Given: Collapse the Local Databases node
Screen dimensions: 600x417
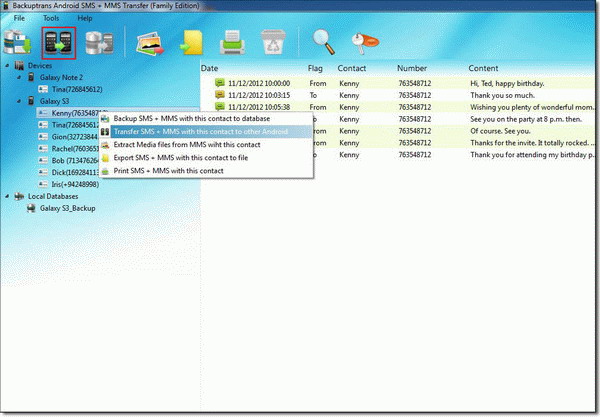Looking at the screenshot, I should [x=7, y=196].
